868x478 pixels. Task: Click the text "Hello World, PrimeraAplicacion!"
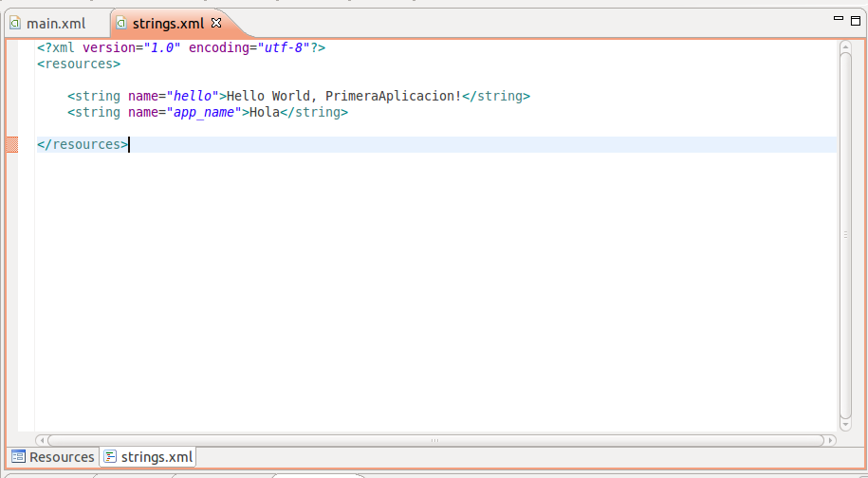click(343, 97)
